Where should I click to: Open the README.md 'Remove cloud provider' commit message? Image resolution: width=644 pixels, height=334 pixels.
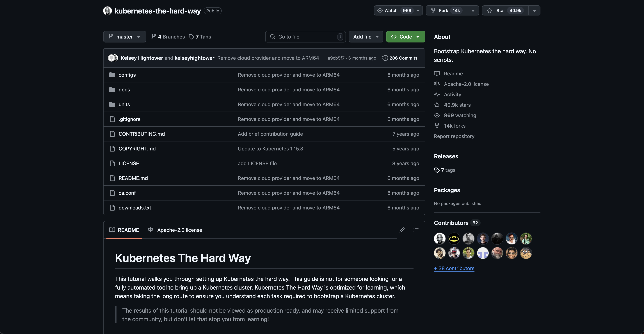(289, 178)
